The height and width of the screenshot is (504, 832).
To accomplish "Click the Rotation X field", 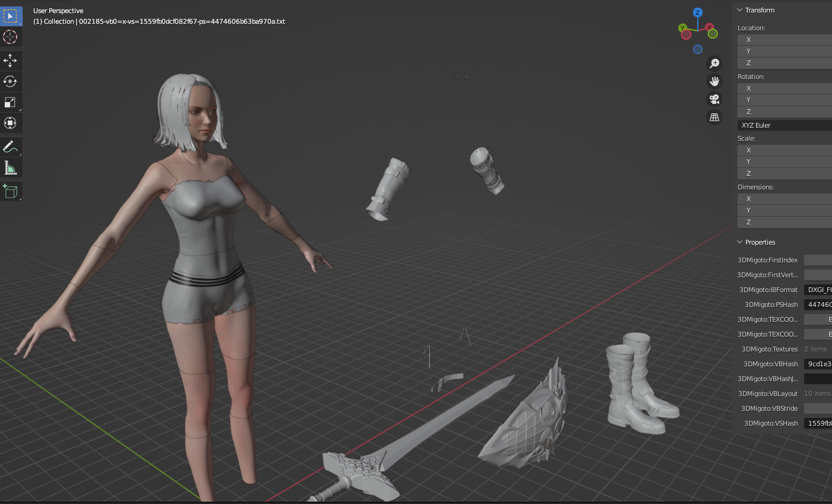I will (784, 88).
